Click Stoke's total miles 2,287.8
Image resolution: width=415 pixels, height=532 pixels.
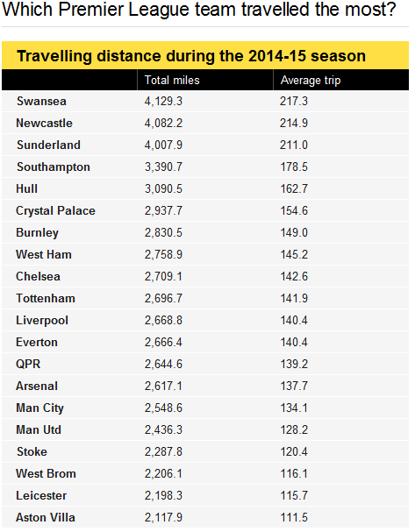coord(163,451)
